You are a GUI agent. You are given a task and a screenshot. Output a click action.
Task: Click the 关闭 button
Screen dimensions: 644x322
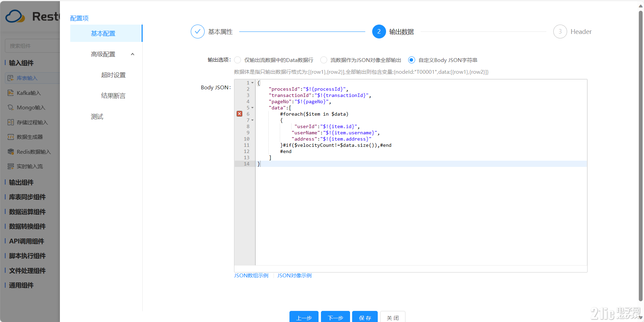click(393, 317)
